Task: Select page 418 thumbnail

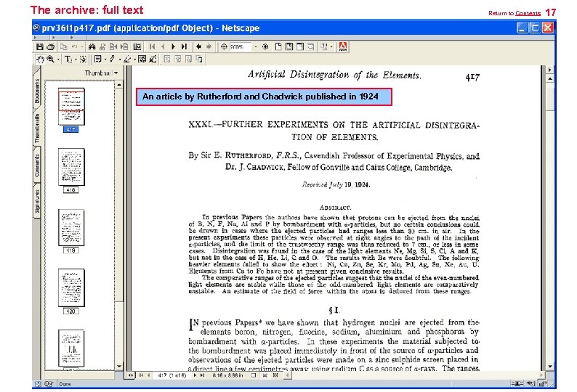Action: click(71, 167)
